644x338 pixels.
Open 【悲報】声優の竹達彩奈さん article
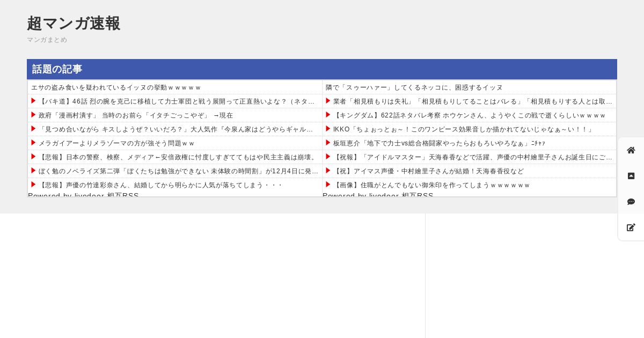click(x=160, y=185)
